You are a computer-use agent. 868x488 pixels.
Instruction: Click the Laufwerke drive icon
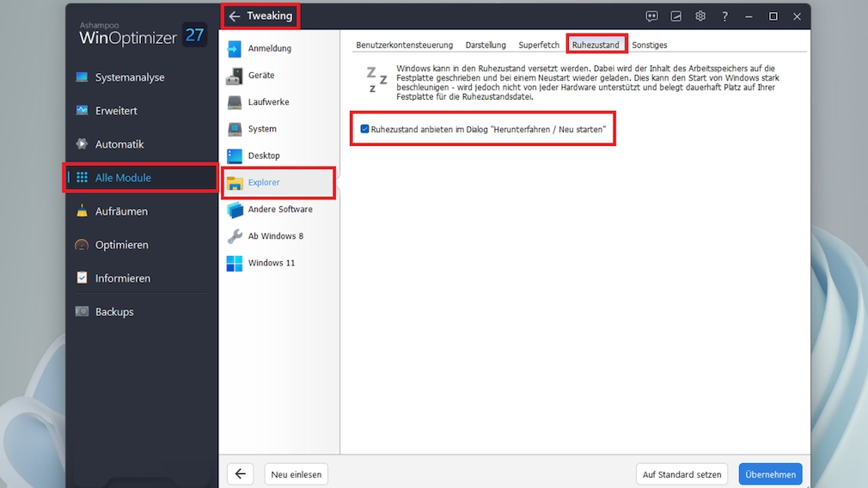tap(234, 102)
